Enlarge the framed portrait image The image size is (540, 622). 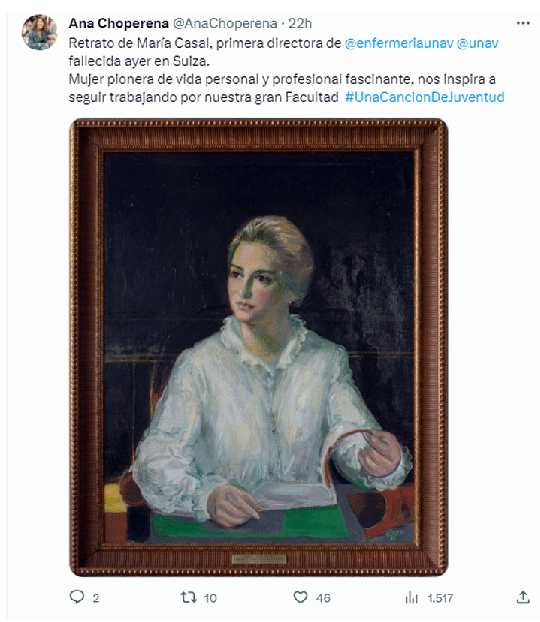click(259, 347)
